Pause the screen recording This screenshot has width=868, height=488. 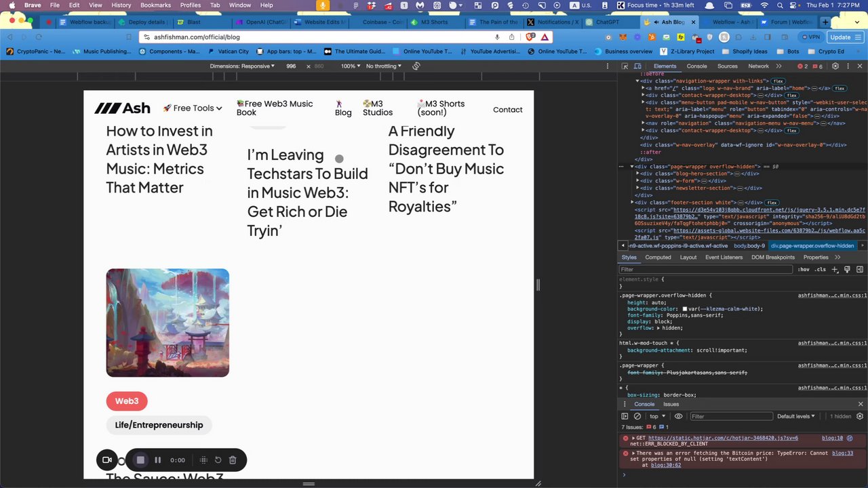click(157, 460)
